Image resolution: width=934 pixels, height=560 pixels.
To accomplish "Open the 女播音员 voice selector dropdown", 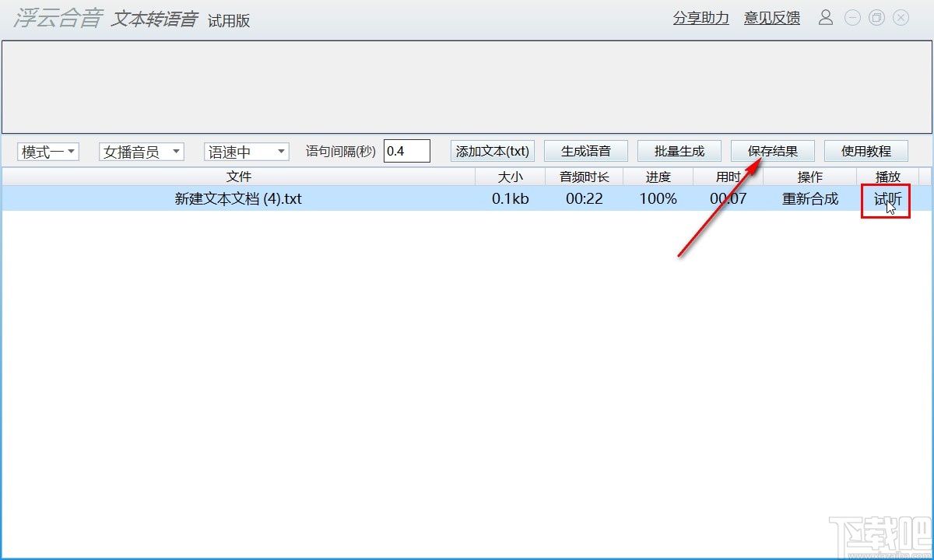I will [x=140, y=151].
